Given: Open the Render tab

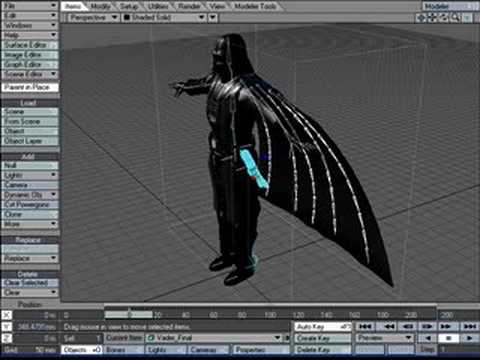Looking at the screenshot, I should tap(189, 6).
